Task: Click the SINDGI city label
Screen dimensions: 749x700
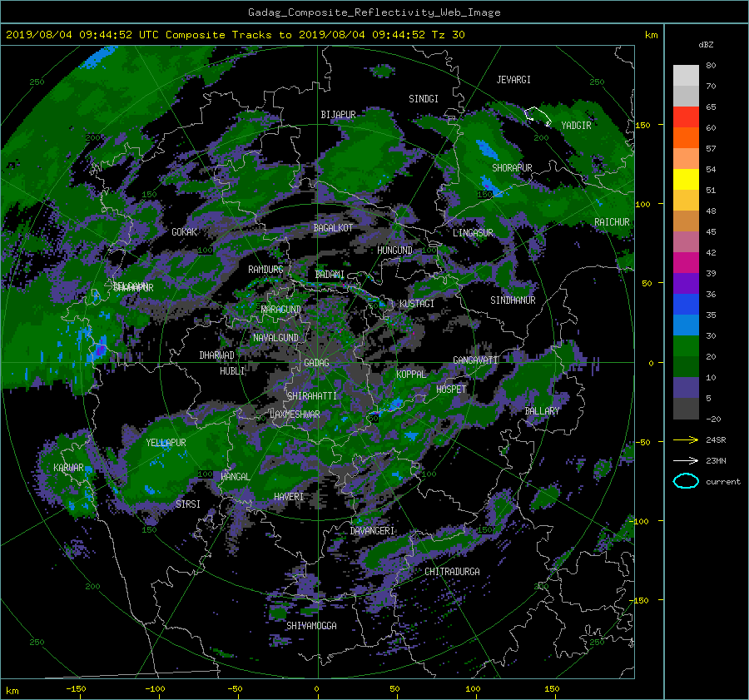Action: point(424,99)
